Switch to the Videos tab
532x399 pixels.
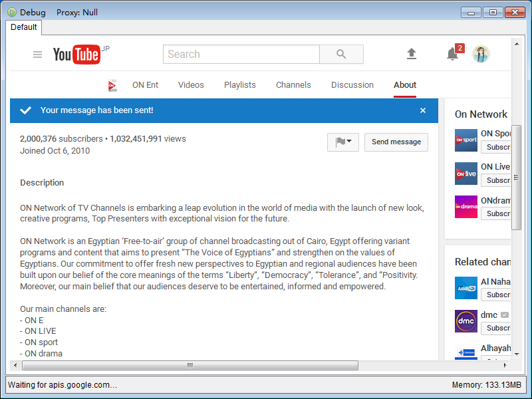pyautogui.click(x=191, y=85)
